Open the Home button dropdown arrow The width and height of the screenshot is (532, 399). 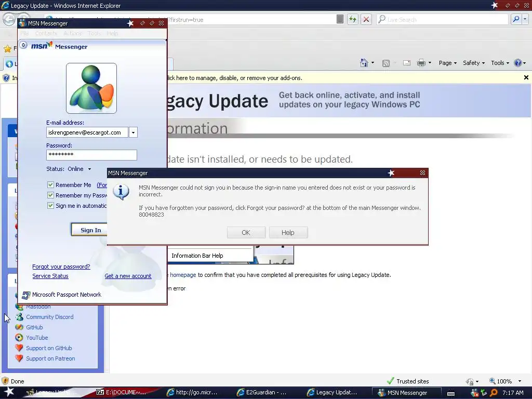373,63
